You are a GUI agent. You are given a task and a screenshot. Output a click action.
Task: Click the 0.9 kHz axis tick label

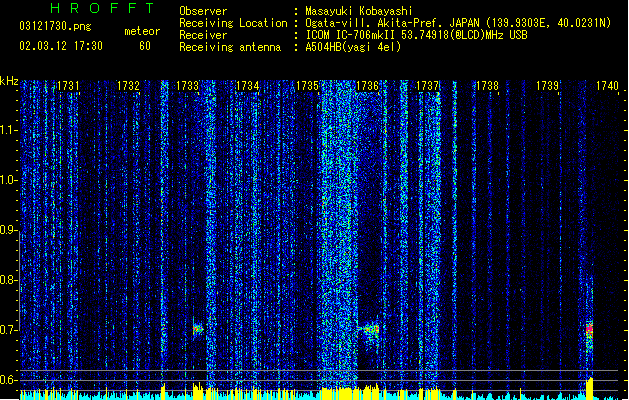(8, 230)
